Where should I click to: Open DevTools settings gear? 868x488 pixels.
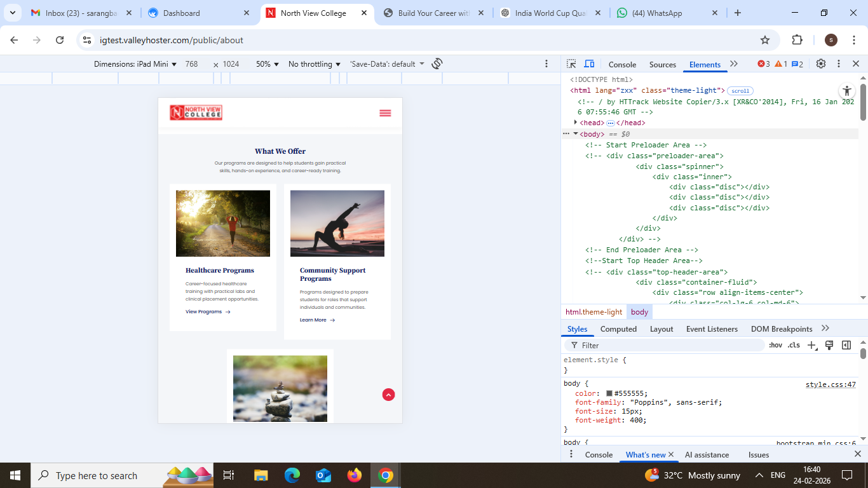pyautogui.click(x=821, y=64)
